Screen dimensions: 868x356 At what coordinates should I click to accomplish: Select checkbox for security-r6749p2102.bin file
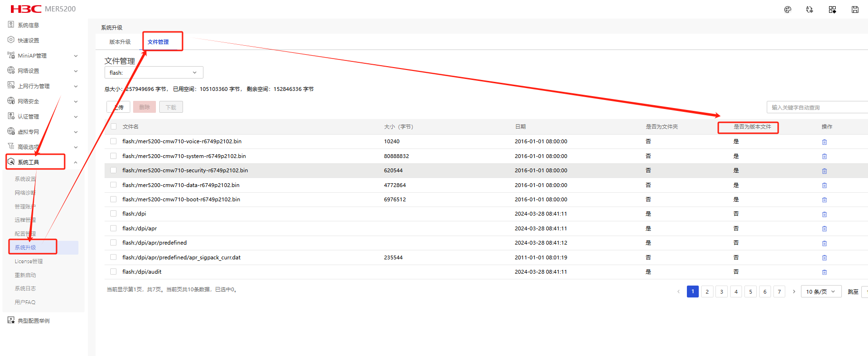point(113,170)
